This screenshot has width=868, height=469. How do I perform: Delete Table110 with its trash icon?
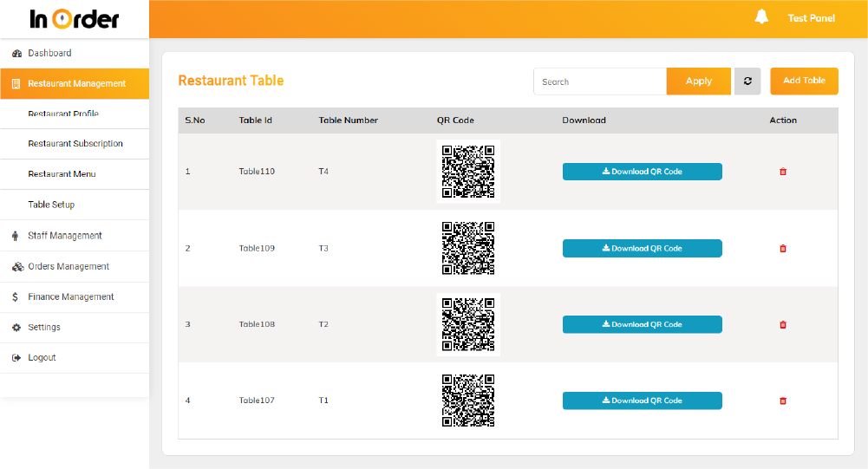(783, 172)
